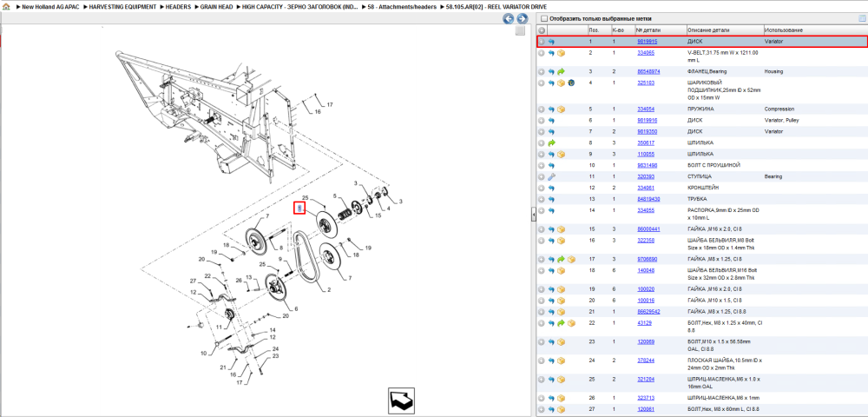Go to the home page icon

pyautogui.click(x=6, y=7)
